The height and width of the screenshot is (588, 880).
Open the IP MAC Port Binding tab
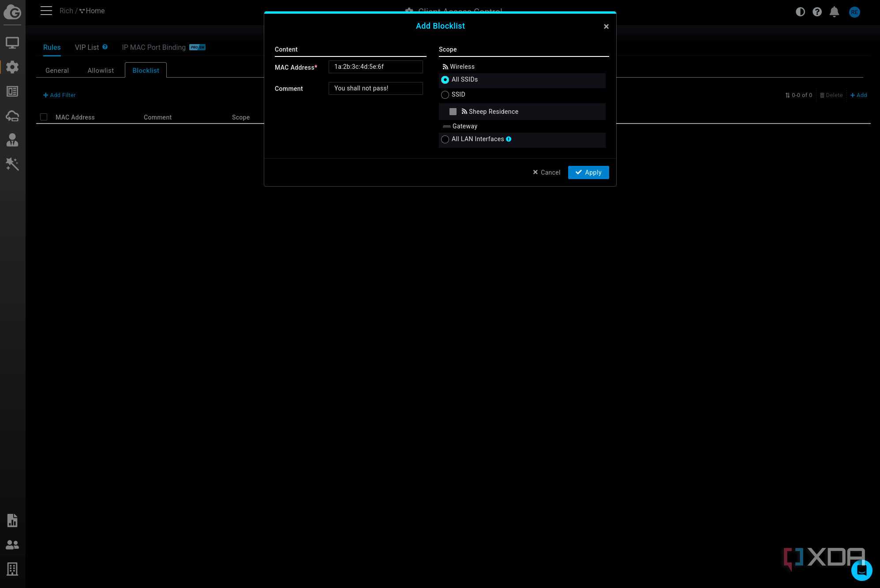click(154, 48)
